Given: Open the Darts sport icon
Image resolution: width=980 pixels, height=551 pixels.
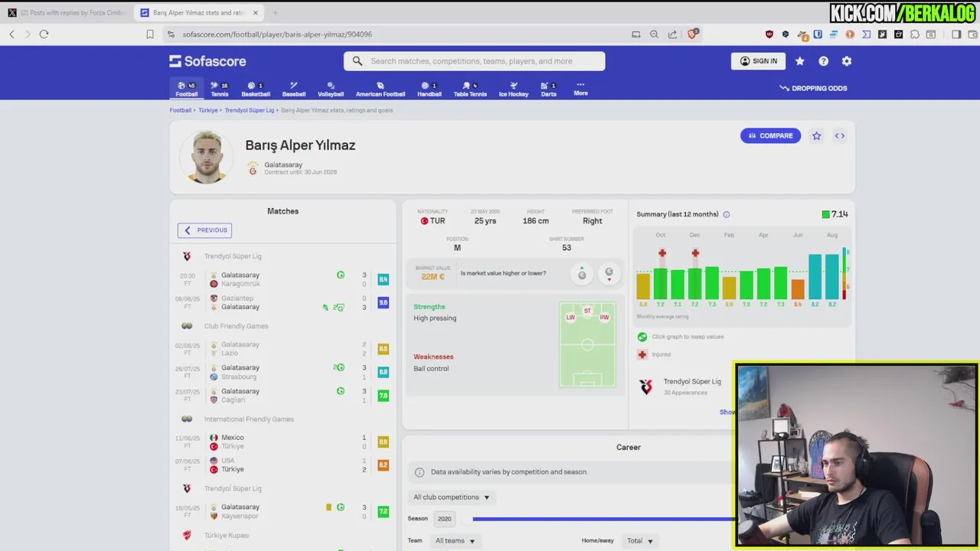Looking at the screenshot, I should [549, 89].
